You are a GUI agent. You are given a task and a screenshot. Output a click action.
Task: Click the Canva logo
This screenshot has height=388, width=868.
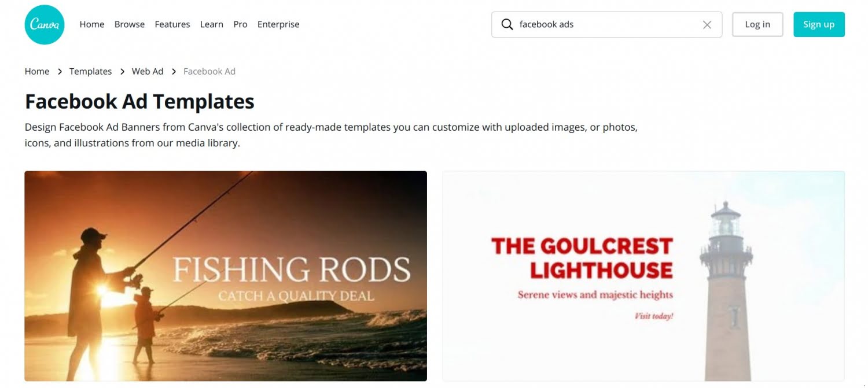tap(44, 24)
